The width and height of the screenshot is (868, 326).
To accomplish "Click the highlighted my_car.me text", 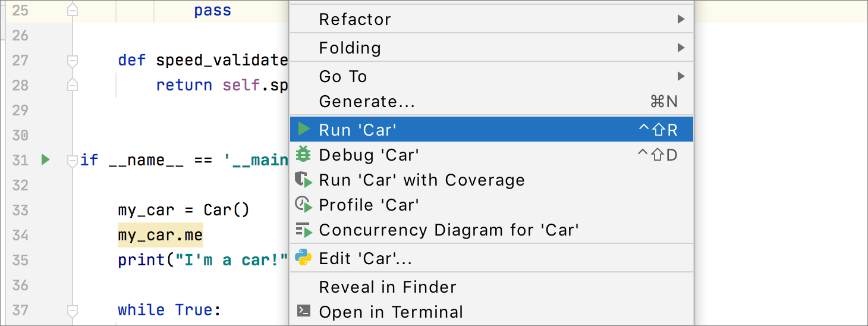I will coord(161,235).
